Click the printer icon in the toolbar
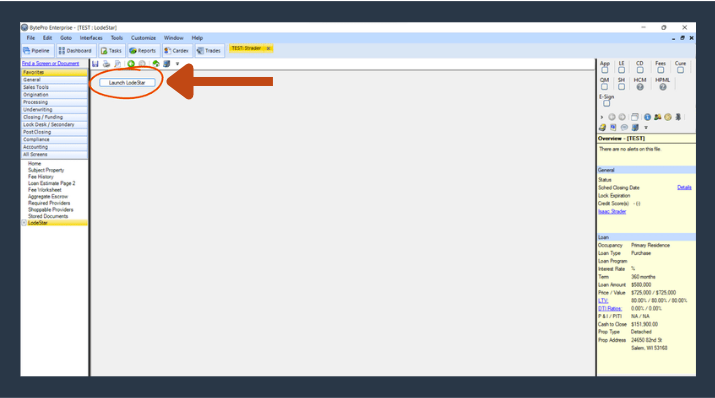 coord(106,64)
